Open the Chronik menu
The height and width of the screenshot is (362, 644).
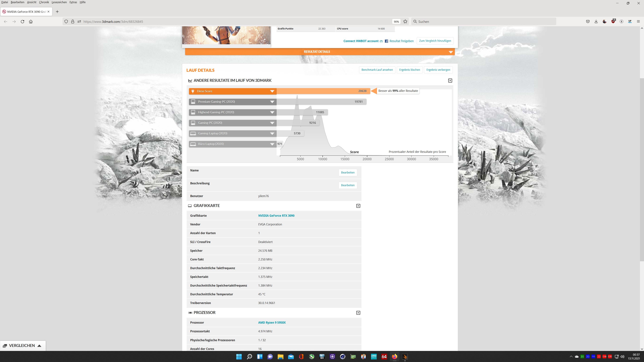44,2
